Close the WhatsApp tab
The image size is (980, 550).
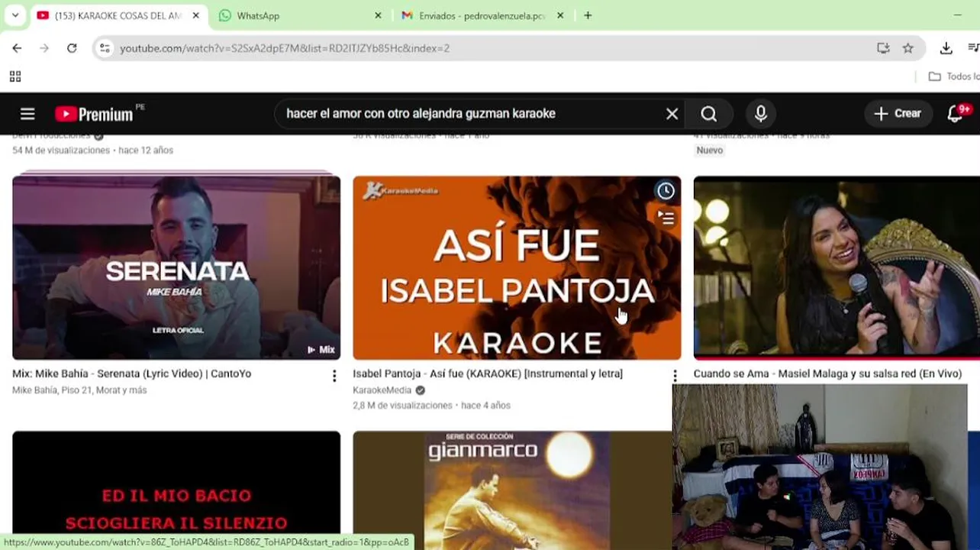pyautogui.click(x=378, y=15)
